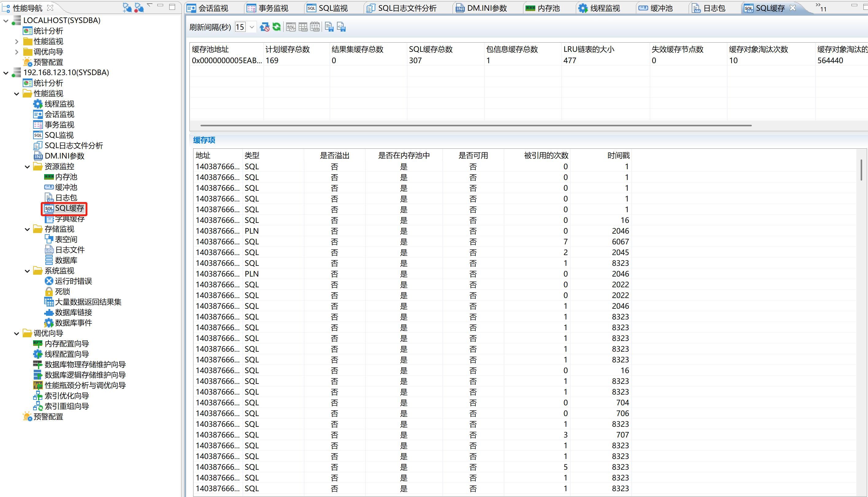The height and width of the screenshot is (497, 868).
Task: Launch 索引优化向导
Action: [x=61, y=396]
